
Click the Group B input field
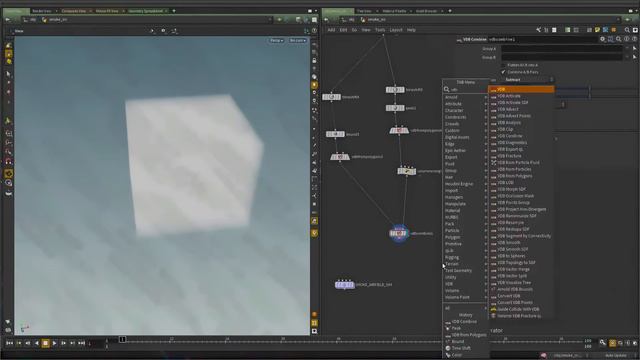pos(562,57)
